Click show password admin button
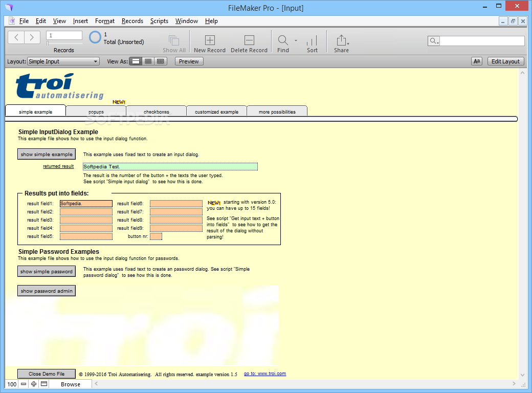 click(x=47, y=291)
